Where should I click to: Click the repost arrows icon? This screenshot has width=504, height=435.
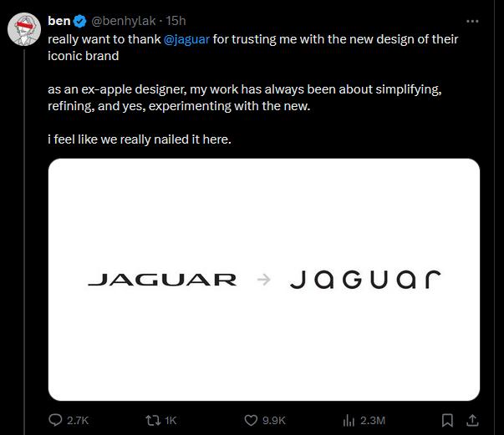[153, 420]
